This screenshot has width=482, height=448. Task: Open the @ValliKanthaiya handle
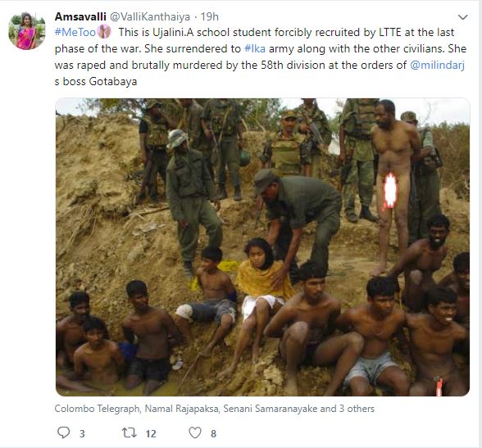click(150, 17)
